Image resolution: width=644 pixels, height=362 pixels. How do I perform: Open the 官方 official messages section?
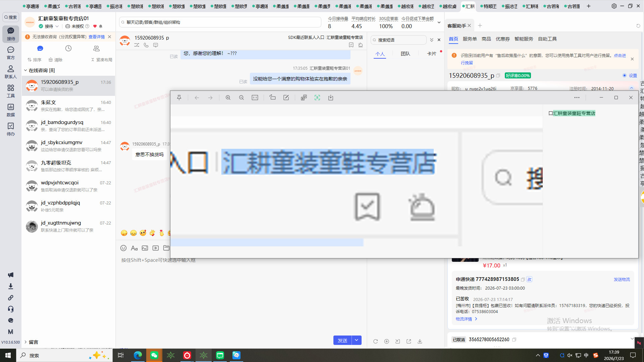point(11,53)
